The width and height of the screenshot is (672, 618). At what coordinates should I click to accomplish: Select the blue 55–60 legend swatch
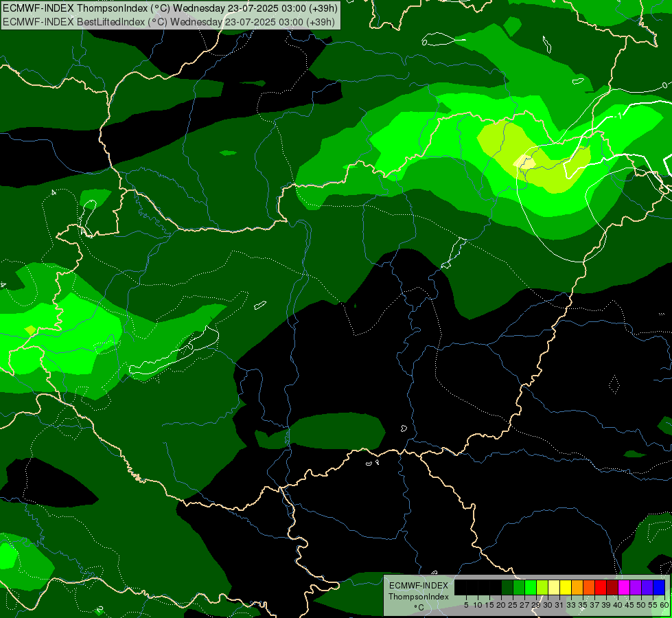pos(659,587)
